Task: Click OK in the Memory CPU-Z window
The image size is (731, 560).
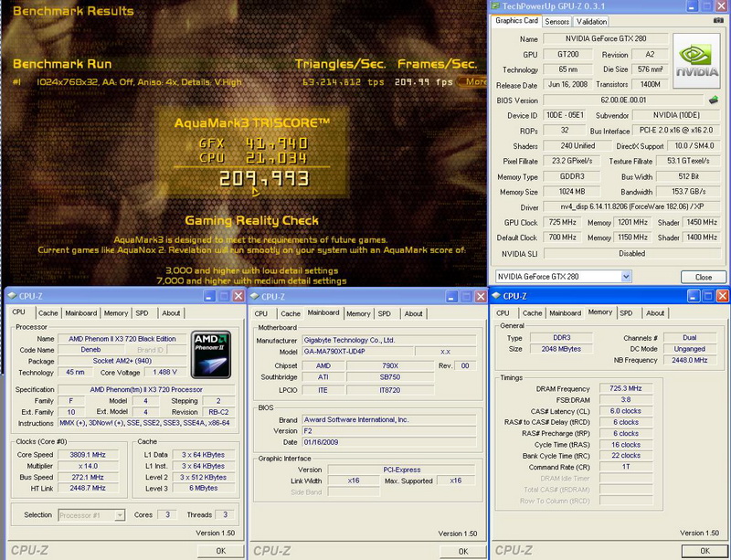Action: pos(705,551)
